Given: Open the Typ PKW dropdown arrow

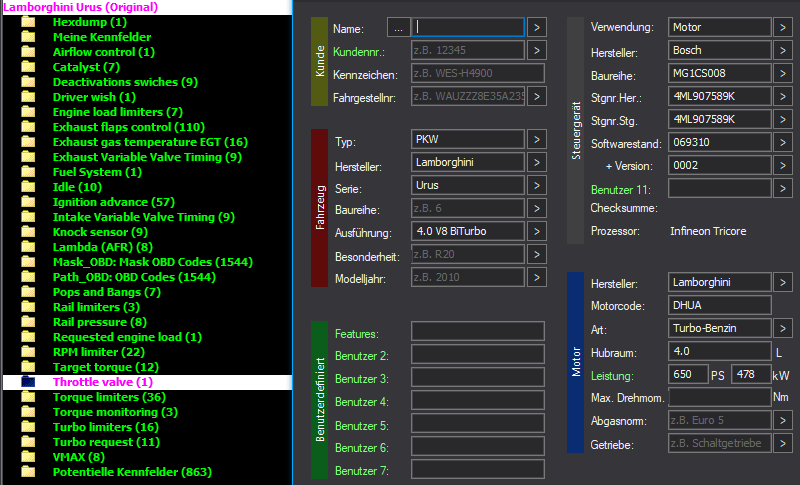Looking at the screenshot, I should click(537, 139).
